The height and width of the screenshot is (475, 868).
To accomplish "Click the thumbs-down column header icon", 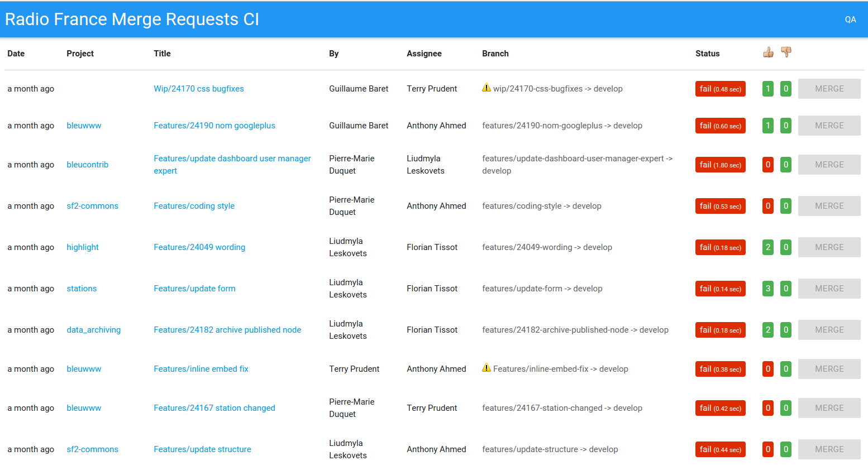I will pyautogui.click(x=786, y=52).
